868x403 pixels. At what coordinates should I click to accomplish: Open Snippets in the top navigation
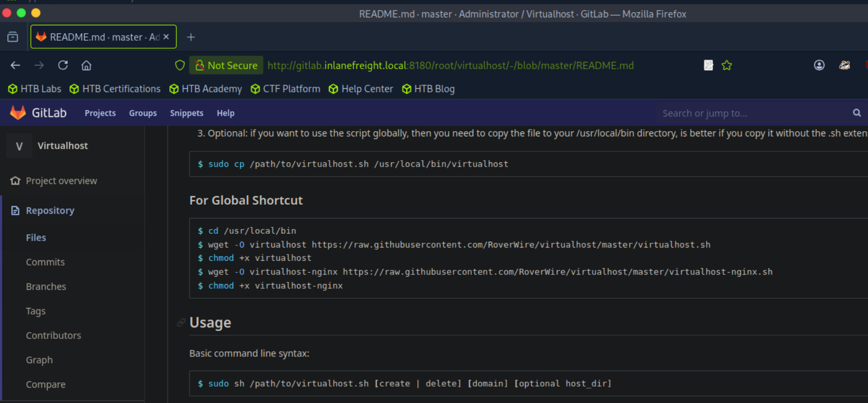tap(186, 113)
